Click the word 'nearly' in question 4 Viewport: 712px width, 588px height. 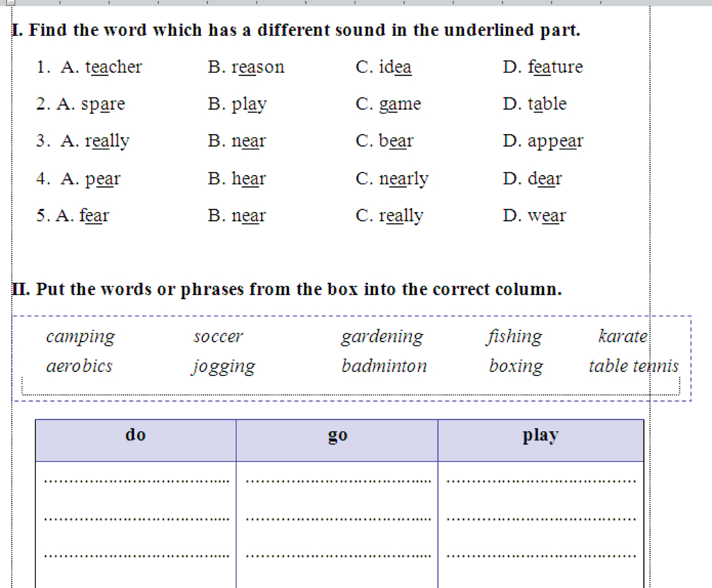point(403,179)
